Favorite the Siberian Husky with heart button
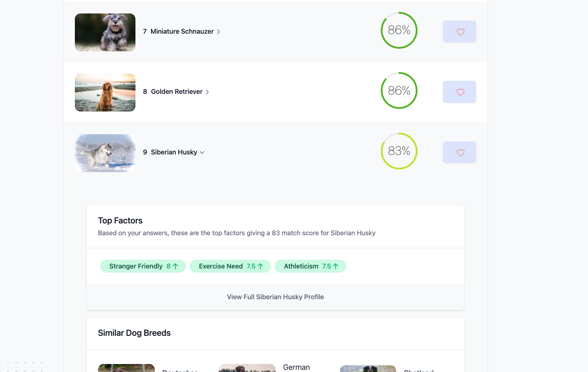Viewport: 588px width, 372px height. click(459, 152)
